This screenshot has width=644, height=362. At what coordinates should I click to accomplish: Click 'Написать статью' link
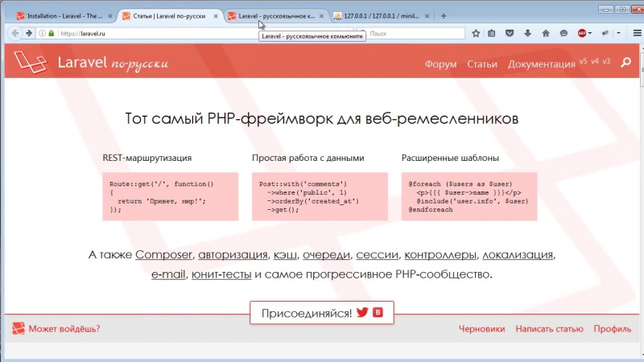550,329
